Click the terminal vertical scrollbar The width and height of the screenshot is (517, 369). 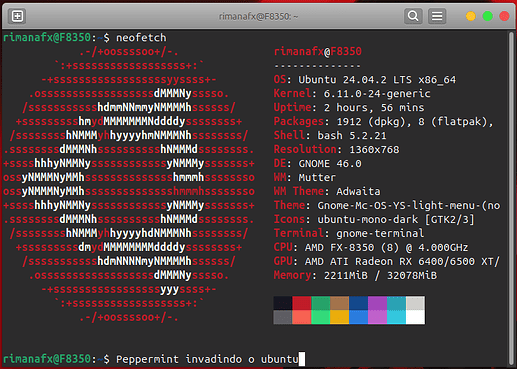tap(511, 198)
